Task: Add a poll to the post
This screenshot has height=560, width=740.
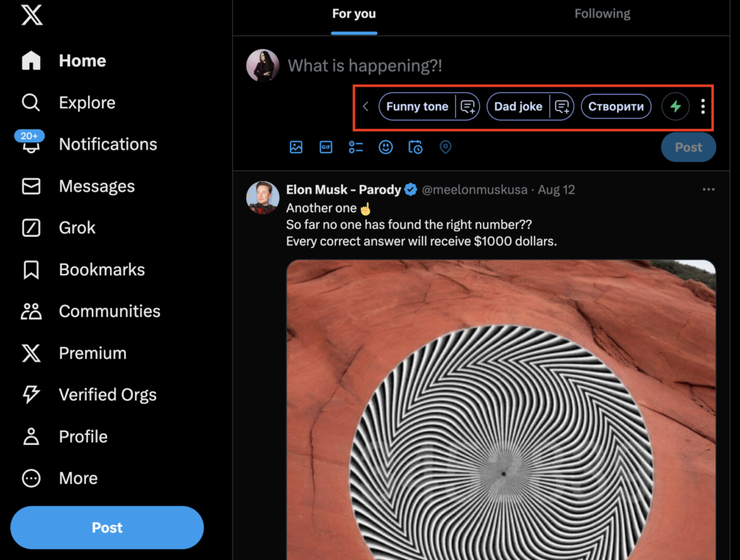Action: pos(356,147)
